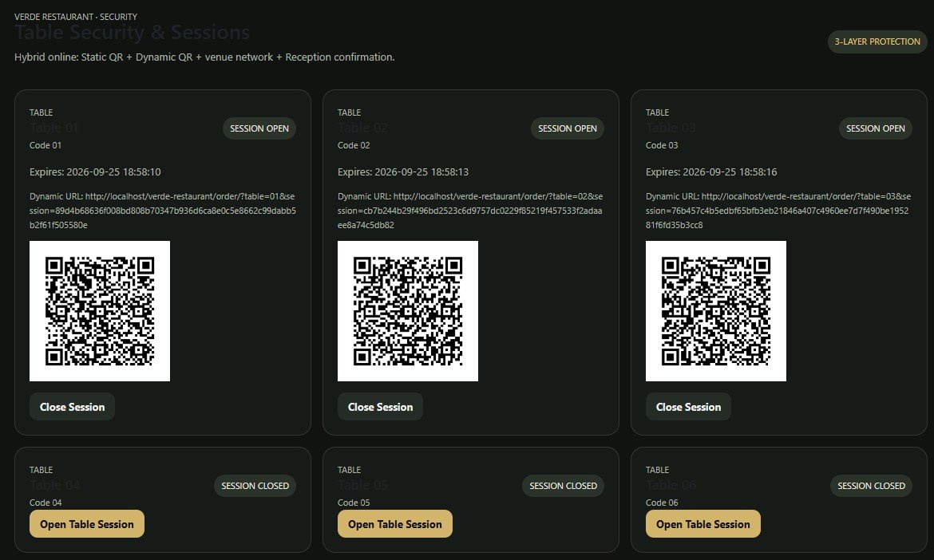934x560 pixels.
Task: Click the SESSION OPEN badge on Table 01
Action: point(259,128)
